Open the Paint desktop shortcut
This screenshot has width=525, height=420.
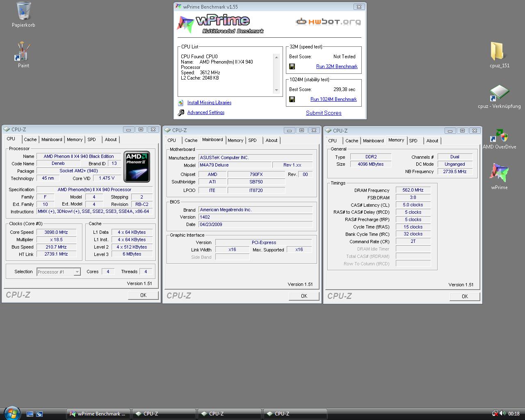(23, 52)
